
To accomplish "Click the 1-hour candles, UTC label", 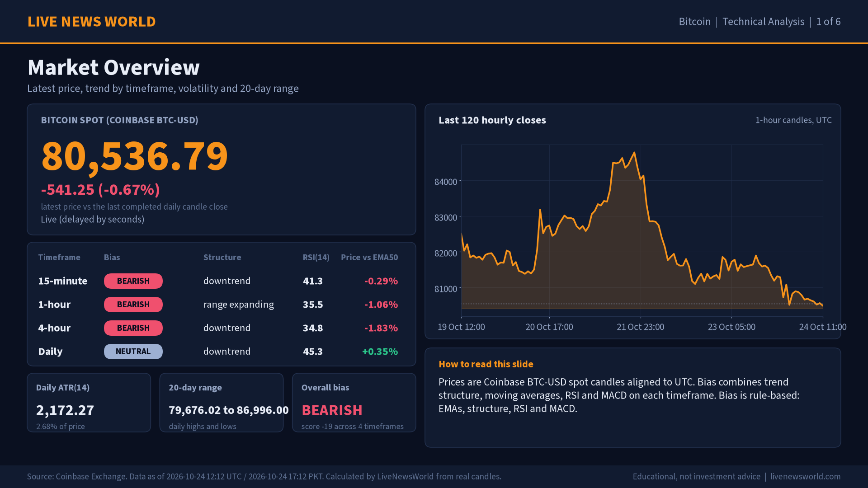I will pyautogui.click(x=793, y=120).
